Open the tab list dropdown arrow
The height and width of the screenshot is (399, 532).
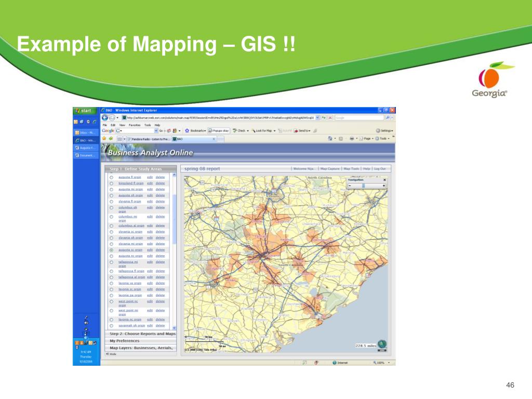[x=125, y=139]
